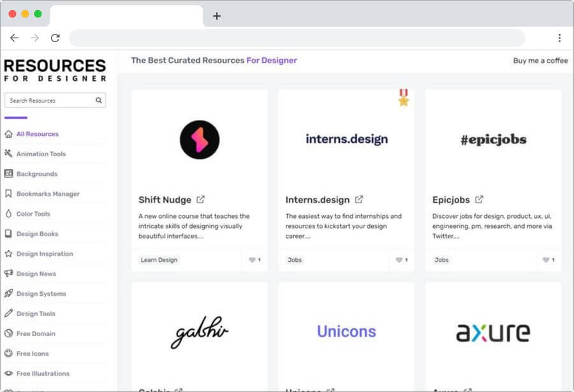The height and width of the screenshot is (392, 574).
Task: Click the Learn Design tag
Action: coord(159,260)
